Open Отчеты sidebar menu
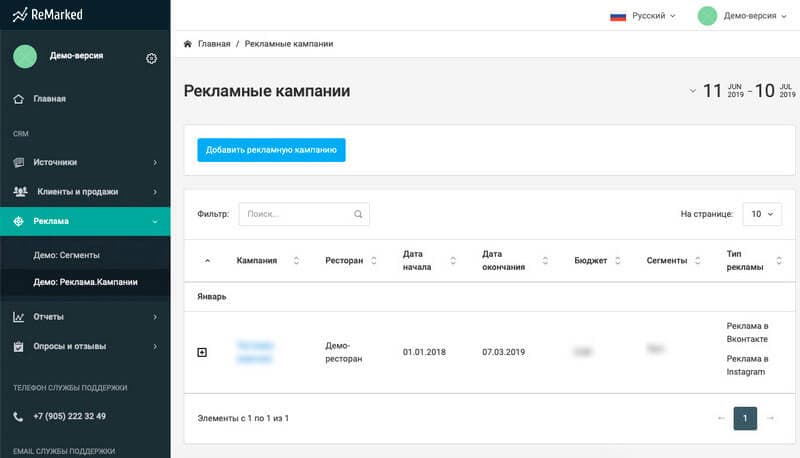Image resolution: width=800 pixels, height=458 pixels. (85, 317)
